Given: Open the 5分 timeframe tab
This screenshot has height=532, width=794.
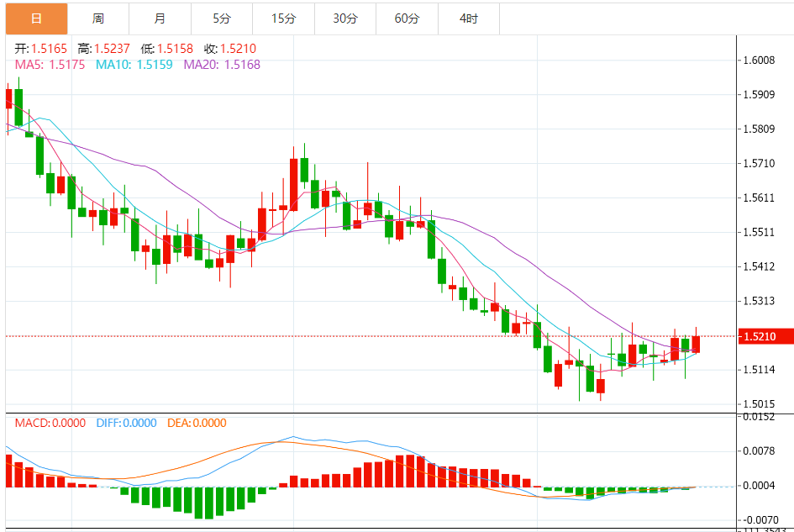Looking at the screenshot, I should [222, 18].
